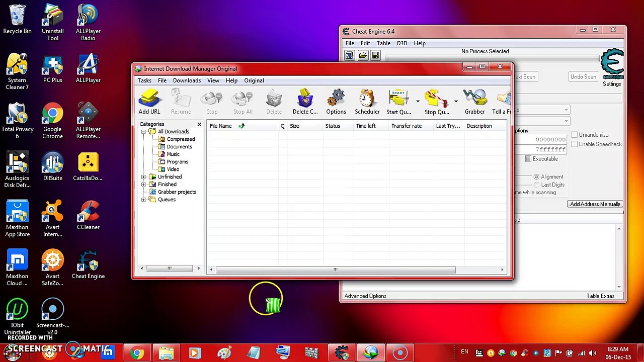
Task: Click Cheat Engine save floppy icon
Action: [x=375, y=55]
